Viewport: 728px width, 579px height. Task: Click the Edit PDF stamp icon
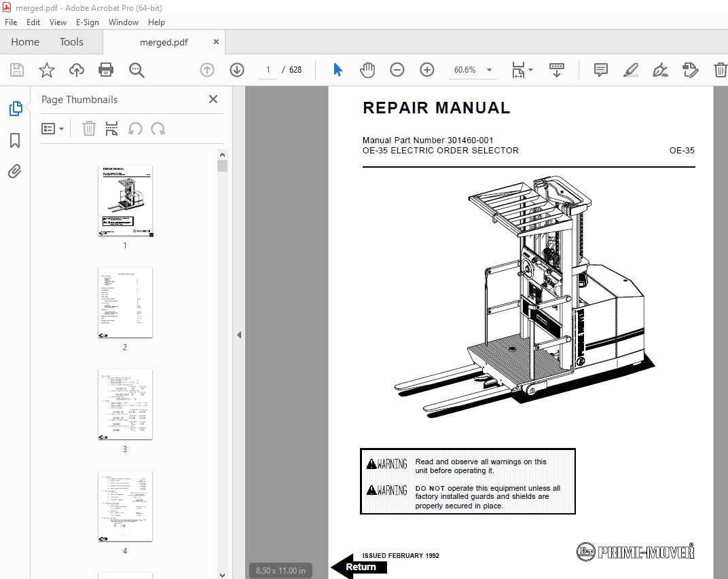(x=690, y=70)
